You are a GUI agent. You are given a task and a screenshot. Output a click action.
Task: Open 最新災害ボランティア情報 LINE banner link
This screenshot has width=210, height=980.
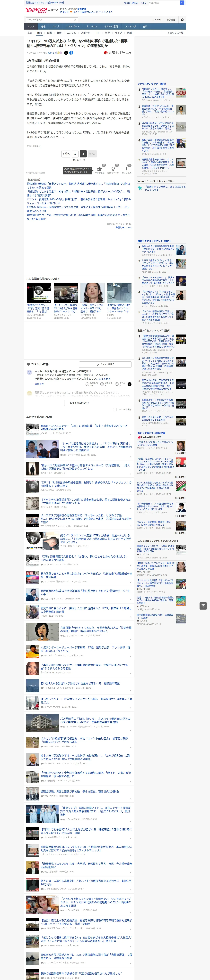45,3
